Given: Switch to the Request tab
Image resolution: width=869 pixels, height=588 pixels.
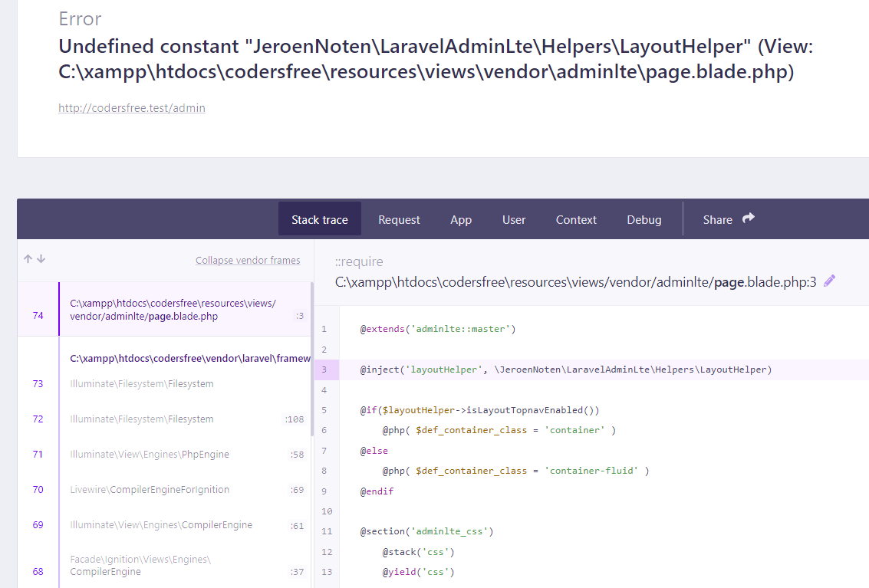Looking at the screenshot, I should click(x=399, y=219).
